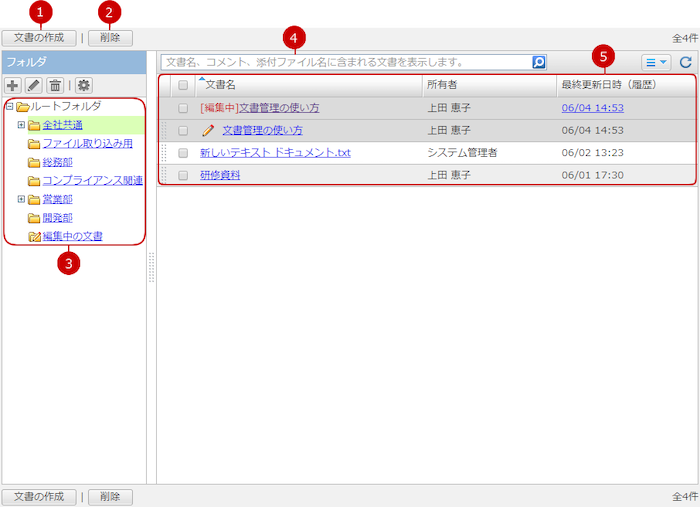Click pencil icon beside 文書管理の使い方
700x507 pixels.
pyautogui.click(x=208, y=130)
